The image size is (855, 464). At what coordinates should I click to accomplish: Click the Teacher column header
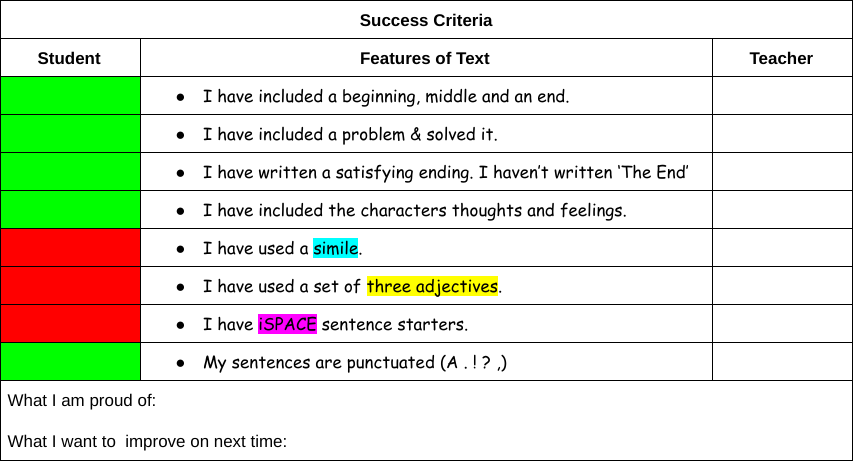point(782,58)
